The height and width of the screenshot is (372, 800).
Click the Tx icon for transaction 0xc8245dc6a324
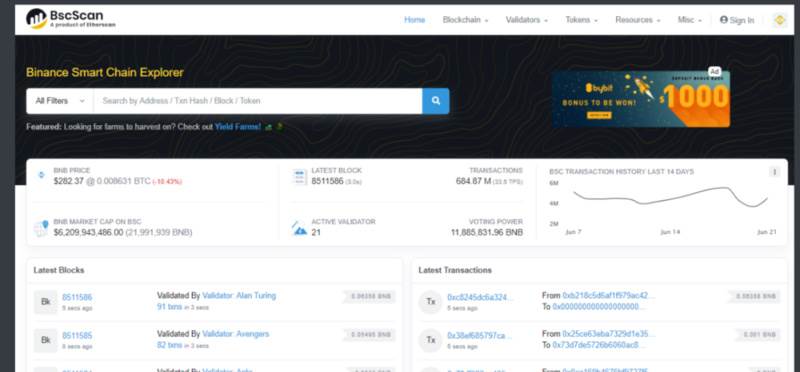tap(431, 302)
